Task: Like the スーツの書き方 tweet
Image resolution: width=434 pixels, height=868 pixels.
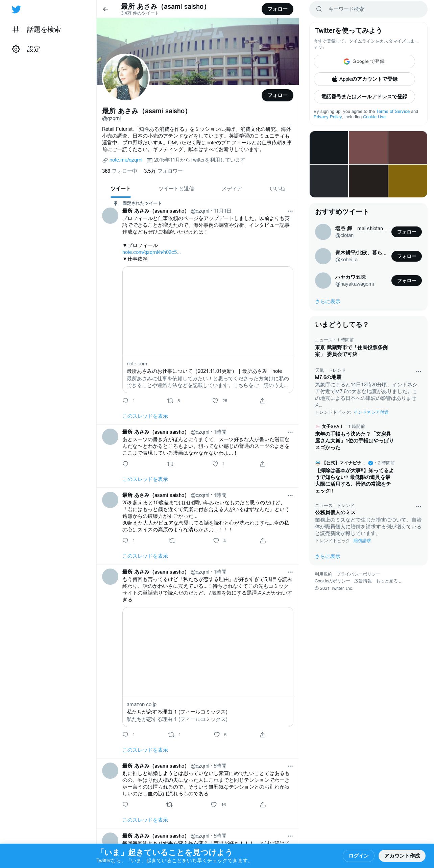Action: tap(215, 464)
